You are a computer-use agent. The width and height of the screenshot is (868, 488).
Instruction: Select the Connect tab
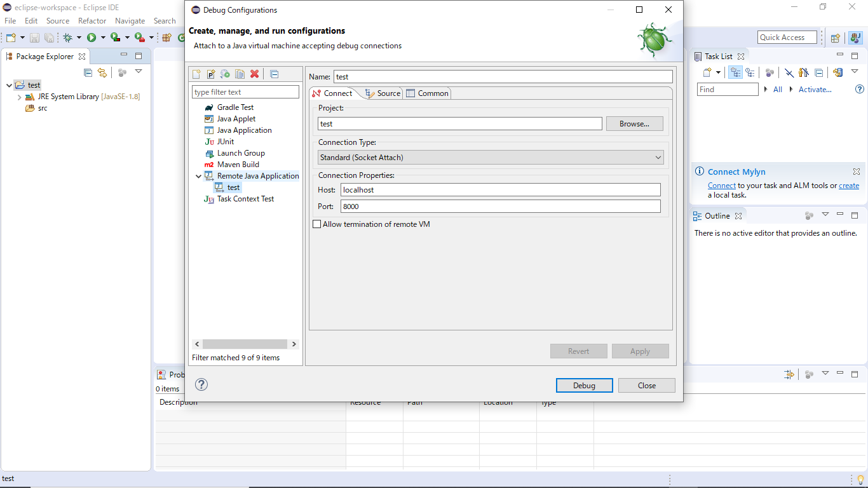point(332,93)
